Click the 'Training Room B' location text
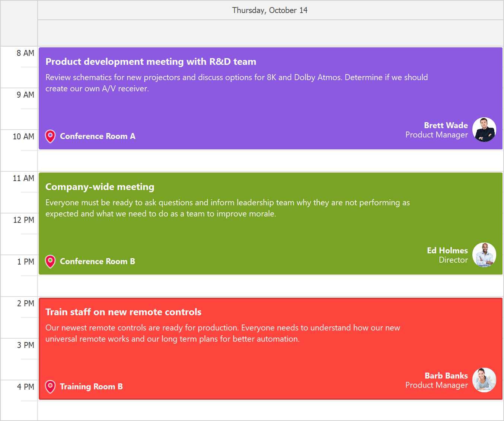Screen dimensions: 504x421 coord(91,387)
